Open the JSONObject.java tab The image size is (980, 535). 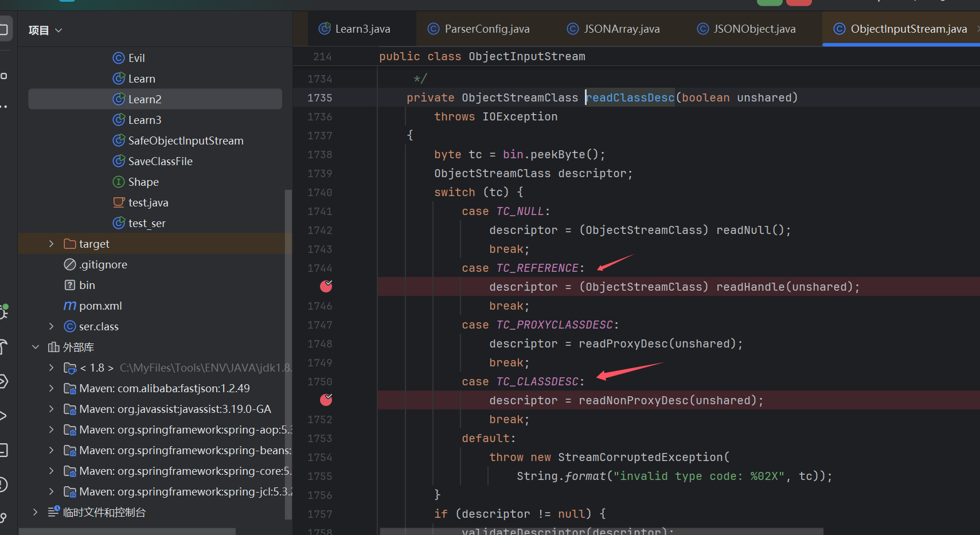coord(747,29)
